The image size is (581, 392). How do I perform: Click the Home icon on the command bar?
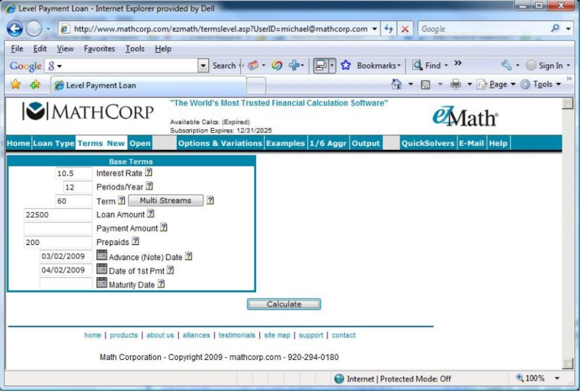[396, 85]
